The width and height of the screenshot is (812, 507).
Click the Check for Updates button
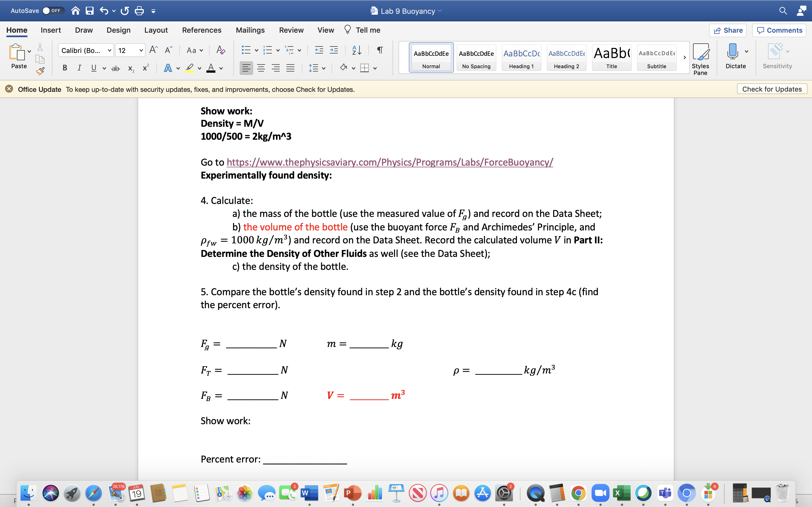tap(771, 89)
